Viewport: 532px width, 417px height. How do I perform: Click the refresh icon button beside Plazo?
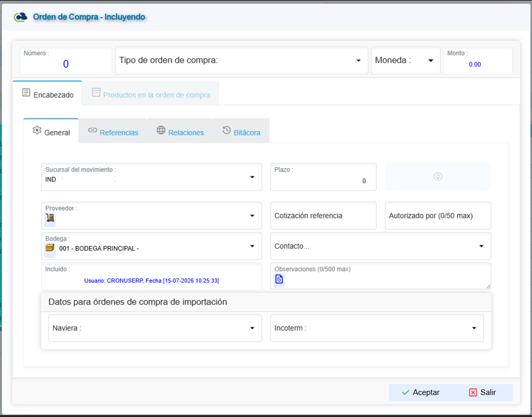click(x=438, y=177)
